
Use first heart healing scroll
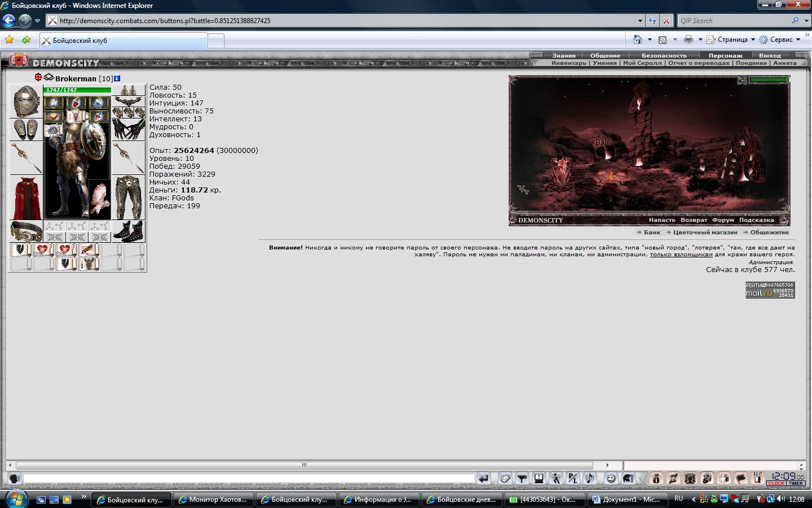pos(43,249)
